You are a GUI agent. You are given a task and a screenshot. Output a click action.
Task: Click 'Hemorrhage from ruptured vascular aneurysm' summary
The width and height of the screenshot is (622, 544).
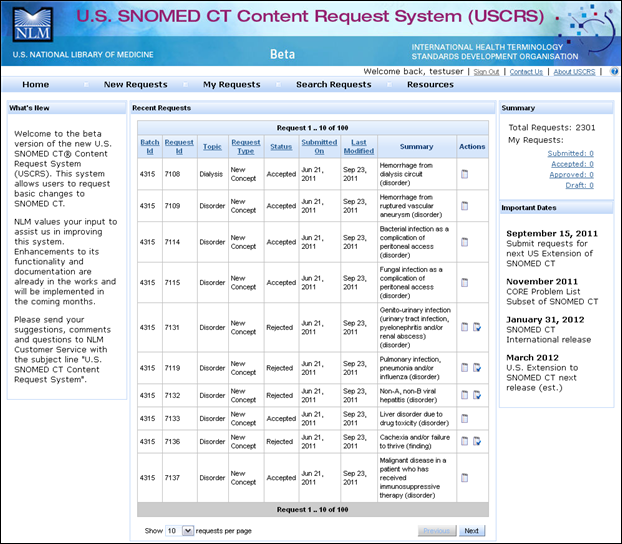click(x=411, y=206)
